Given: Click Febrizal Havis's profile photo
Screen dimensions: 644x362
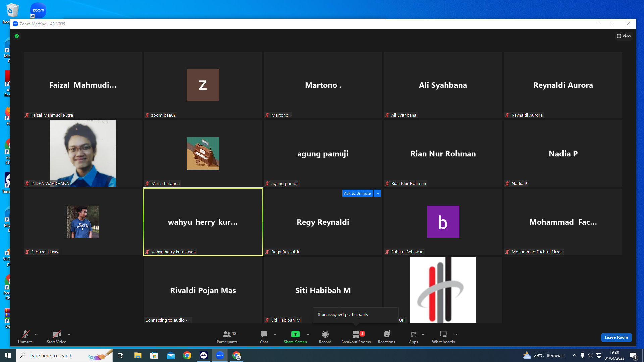Looking at the screenshot, I should coord(83,222).
